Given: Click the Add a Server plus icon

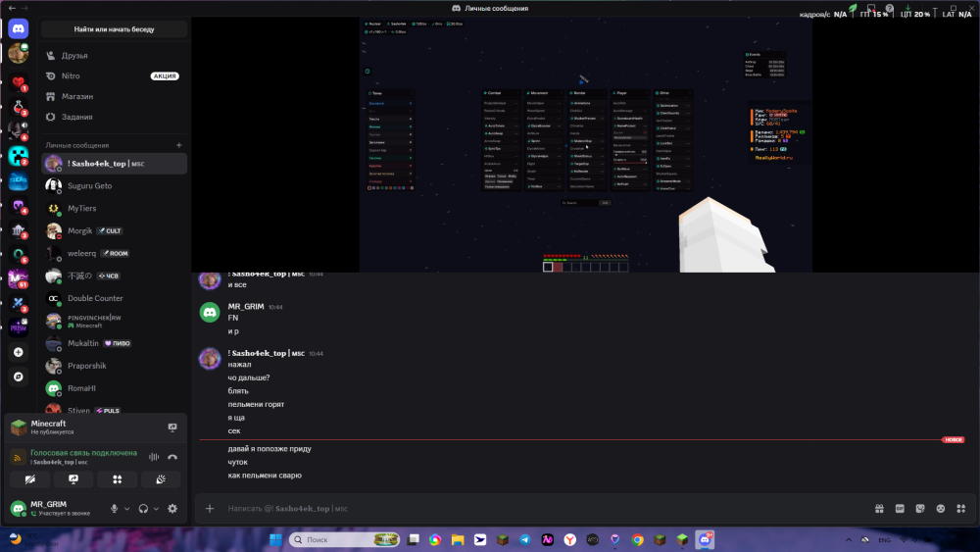Looking at the screenshot, I should coord(18,353).
